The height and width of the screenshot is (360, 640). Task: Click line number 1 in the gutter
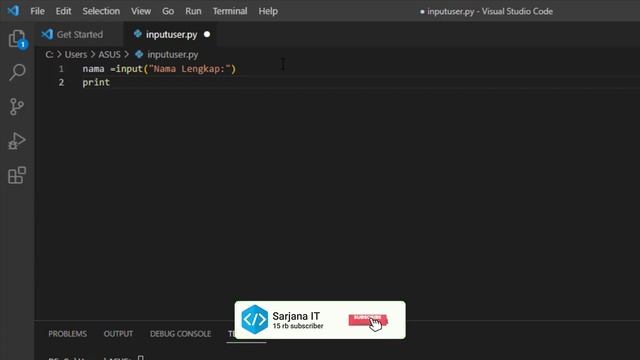click(x=61, y=69)
